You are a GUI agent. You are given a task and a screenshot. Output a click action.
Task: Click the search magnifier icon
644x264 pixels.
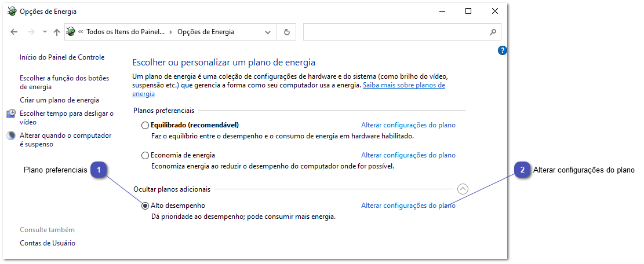493,32
